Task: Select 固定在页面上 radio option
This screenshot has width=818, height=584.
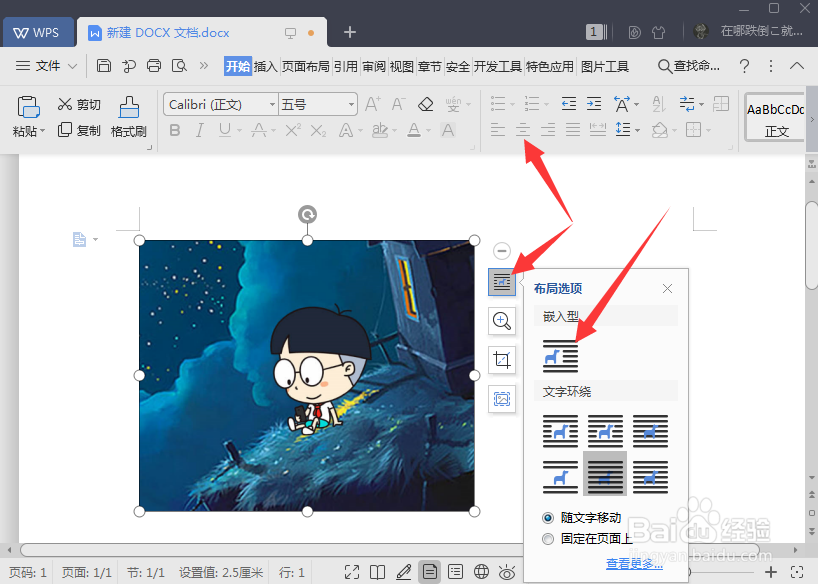Action: 548,539
